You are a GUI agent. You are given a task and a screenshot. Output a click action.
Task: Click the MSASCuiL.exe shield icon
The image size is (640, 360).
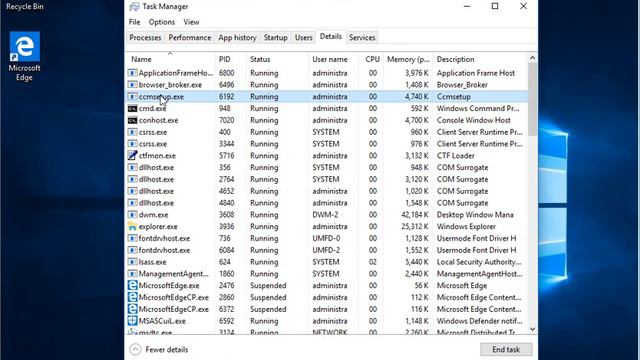[132, 321]
